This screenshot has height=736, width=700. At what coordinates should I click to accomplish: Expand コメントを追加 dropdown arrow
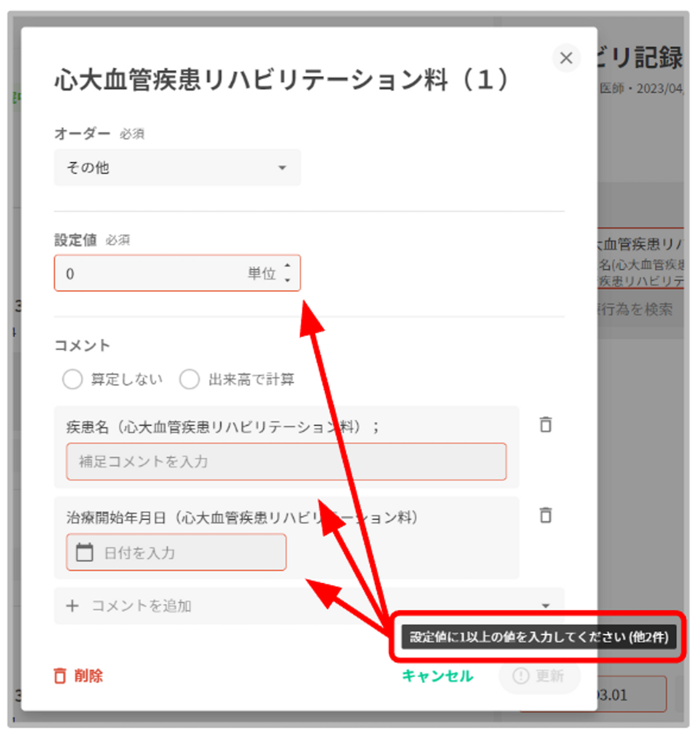(546, 606)
